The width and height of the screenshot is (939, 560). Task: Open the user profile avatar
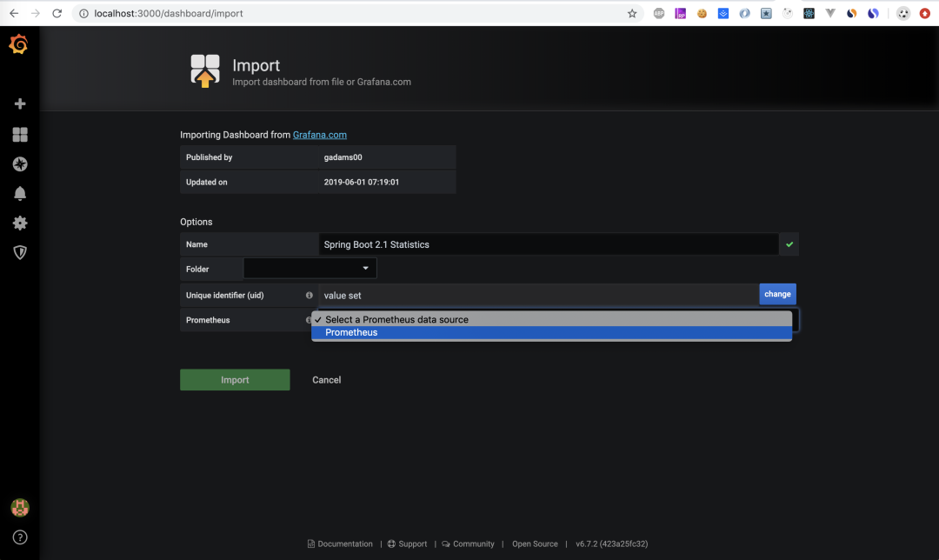(x=20, y=508)
